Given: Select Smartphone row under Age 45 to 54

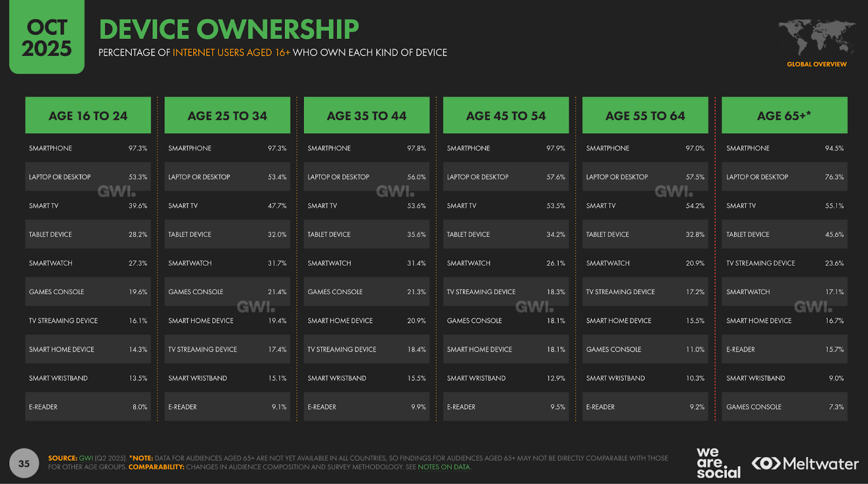Looking at the screenshot, I should coord(506,148).
